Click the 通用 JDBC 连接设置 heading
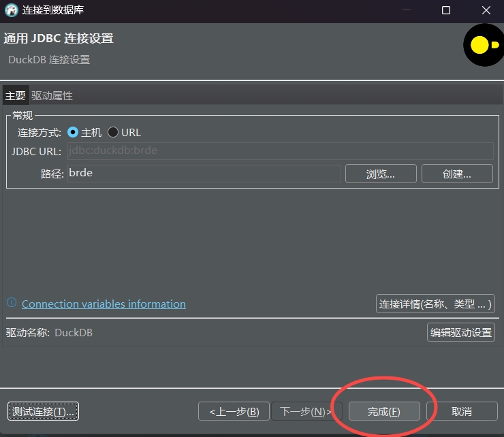 pos(59,38)
